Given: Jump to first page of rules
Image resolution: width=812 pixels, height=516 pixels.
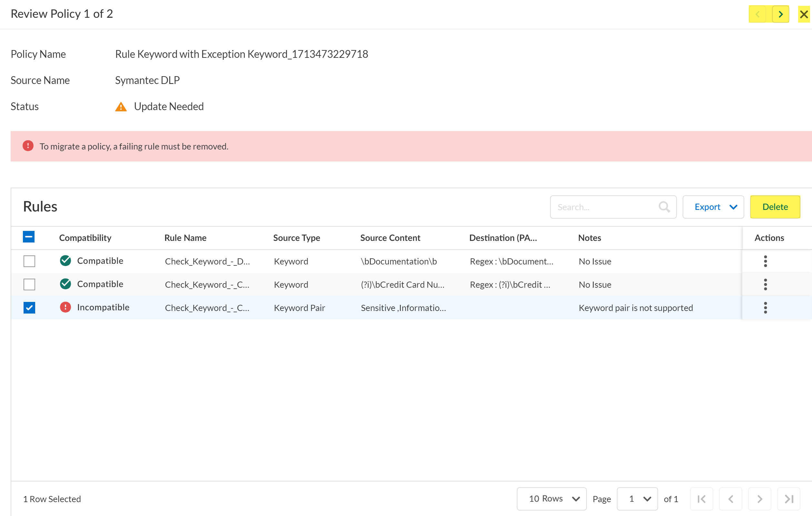Looking at the screenshot, I should point(701,499).
